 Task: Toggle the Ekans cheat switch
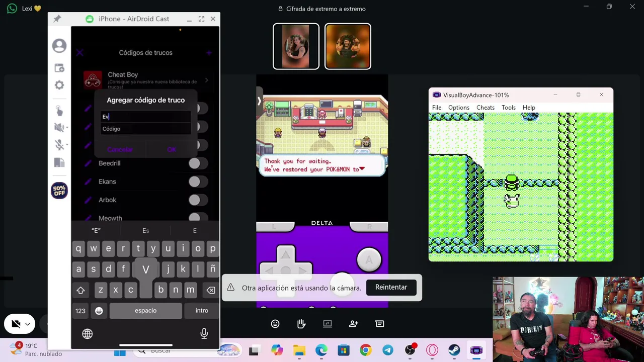[x=198, y=182]
